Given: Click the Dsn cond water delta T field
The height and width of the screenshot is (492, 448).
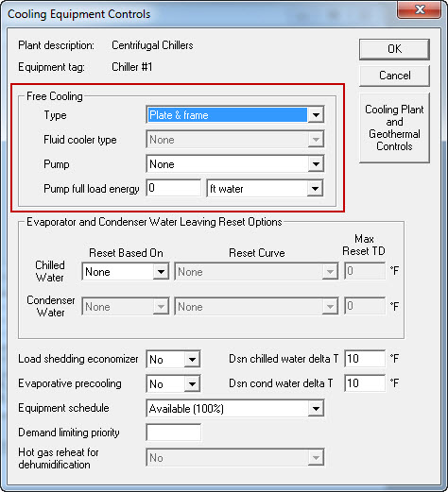Looking at the screenshot, I should coord(365,383).
